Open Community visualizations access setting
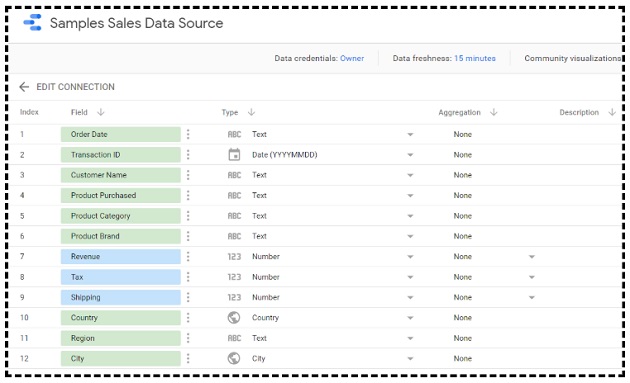 572,58
